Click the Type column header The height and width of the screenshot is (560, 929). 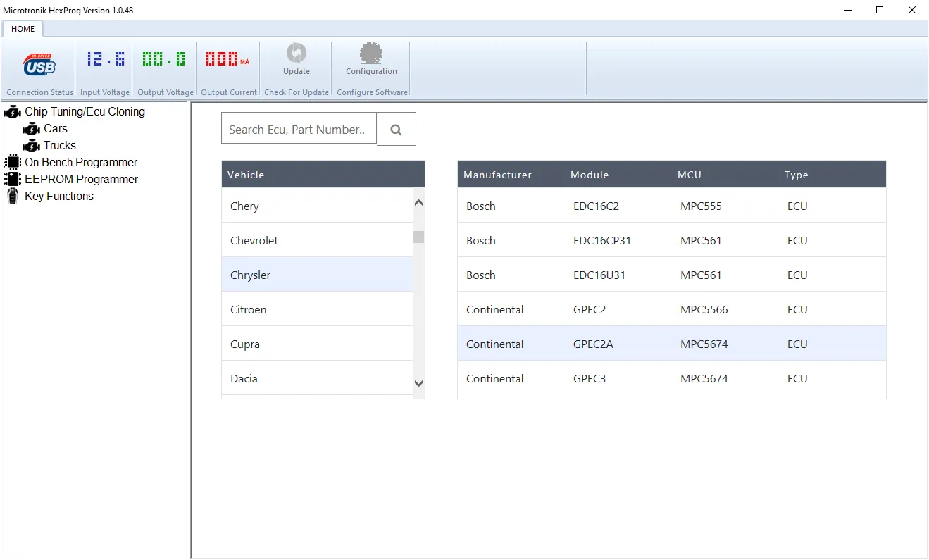797,175
